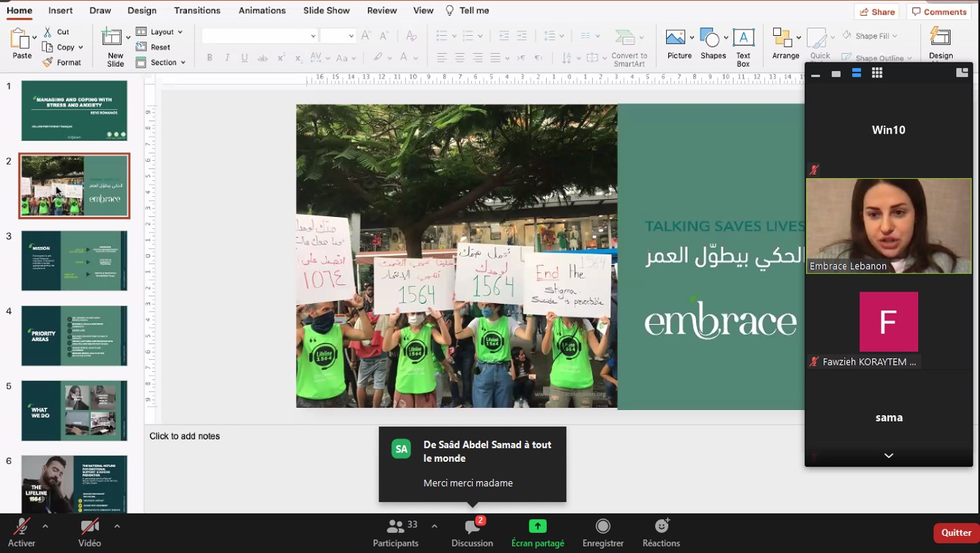The image size is (980, 553).
Task: Open the Review tab
Action: click(382, 11)
